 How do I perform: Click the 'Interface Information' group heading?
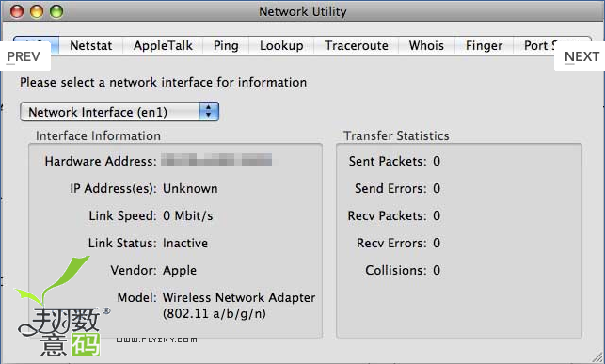pos(98,135)
